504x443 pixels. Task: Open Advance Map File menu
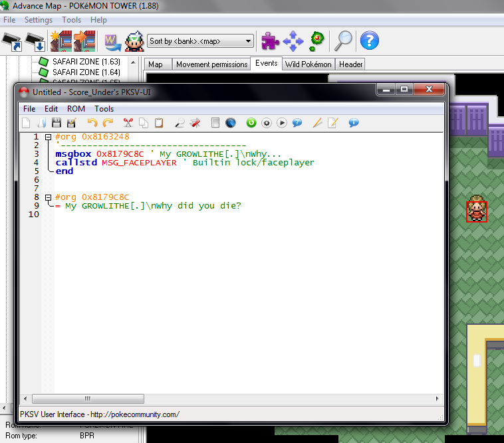click(9, 20)
